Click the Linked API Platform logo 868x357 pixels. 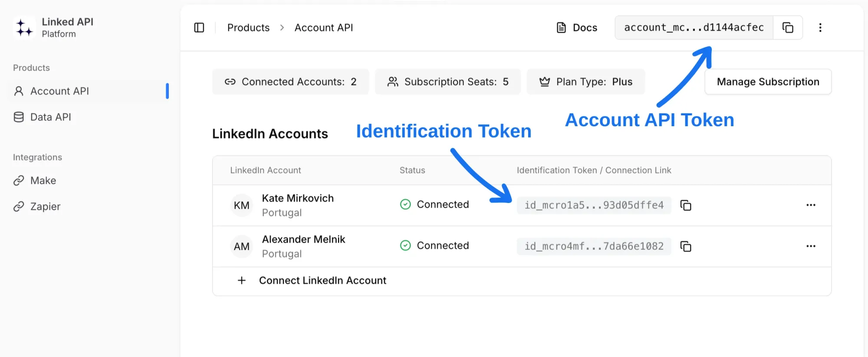(24, 28)
